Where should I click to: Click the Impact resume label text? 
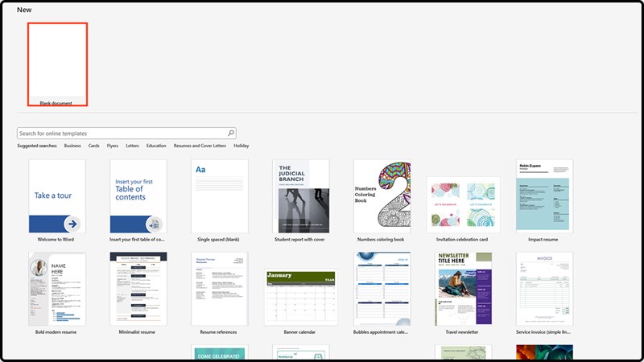click(x=543, y=239)
